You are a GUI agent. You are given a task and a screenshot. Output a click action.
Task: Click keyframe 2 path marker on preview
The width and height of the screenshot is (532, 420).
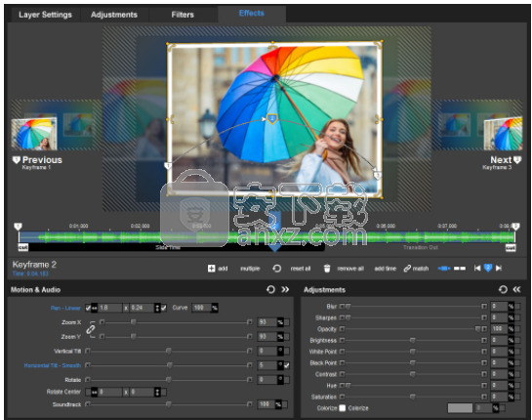(x=272, y=119)
